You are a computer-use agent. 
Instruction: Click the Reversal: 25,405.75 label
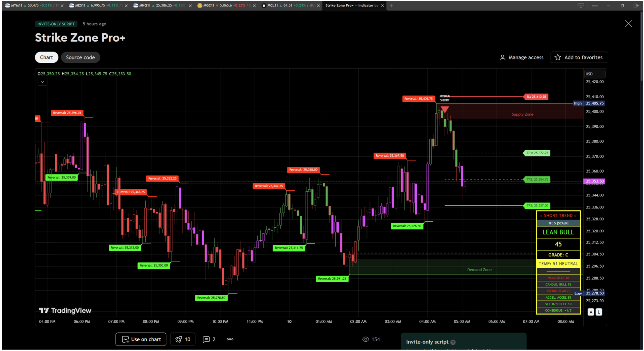tap(419, 99)
